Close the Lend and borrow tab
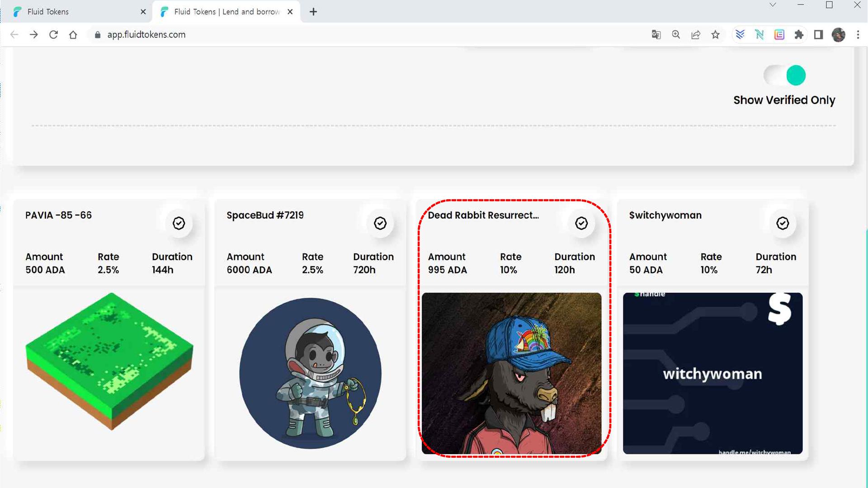The height and width of the screenshot is (488, 868). [x=290, y=12]
